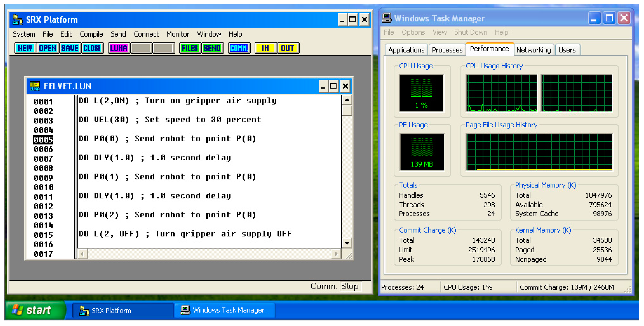Select line number 0010 in the editor
The image size is (644, 326).
click(44, 187)
